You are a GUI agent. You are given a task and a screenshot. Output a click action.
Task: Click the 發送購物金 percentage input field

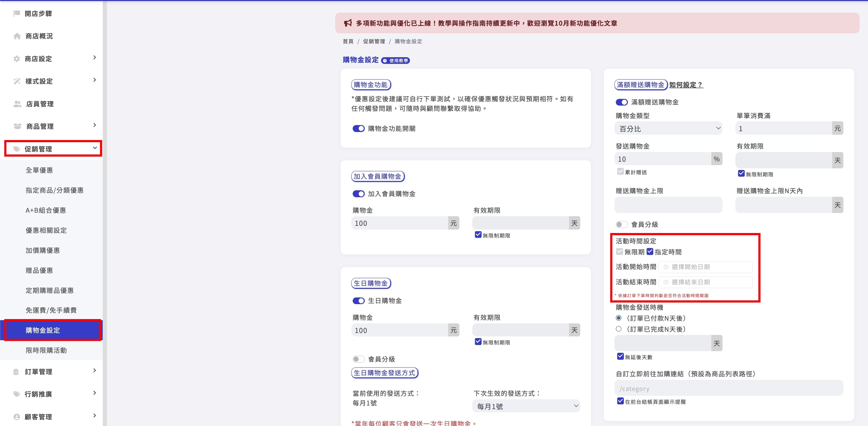coord(663,159)
